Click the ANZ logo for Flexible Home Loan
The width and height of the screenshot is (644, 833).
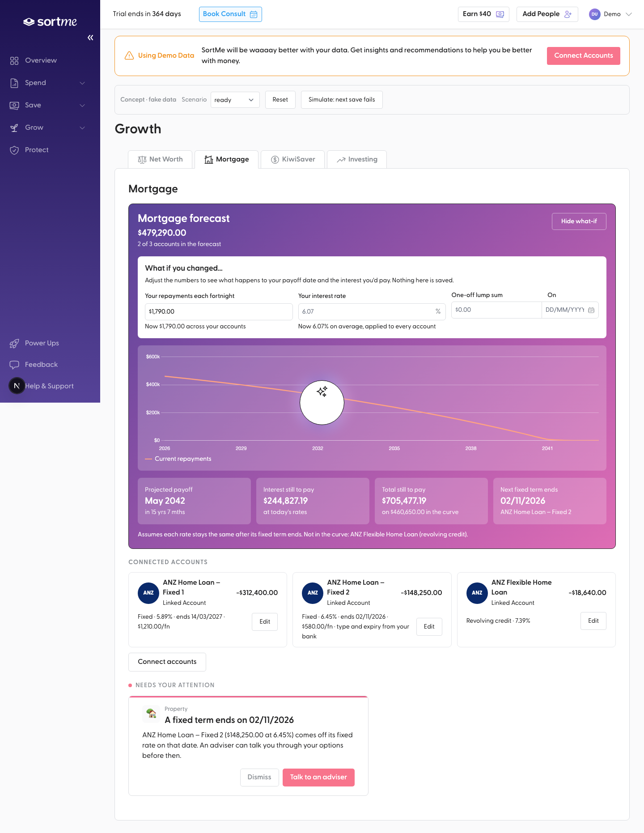pos(477,593)
